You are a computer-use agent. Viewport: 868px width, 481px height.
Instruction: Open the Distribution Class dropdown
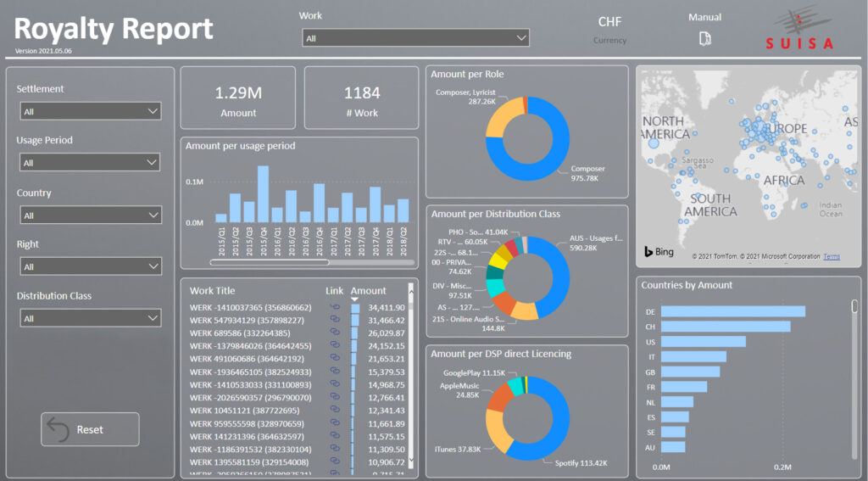tap(89, 318)
